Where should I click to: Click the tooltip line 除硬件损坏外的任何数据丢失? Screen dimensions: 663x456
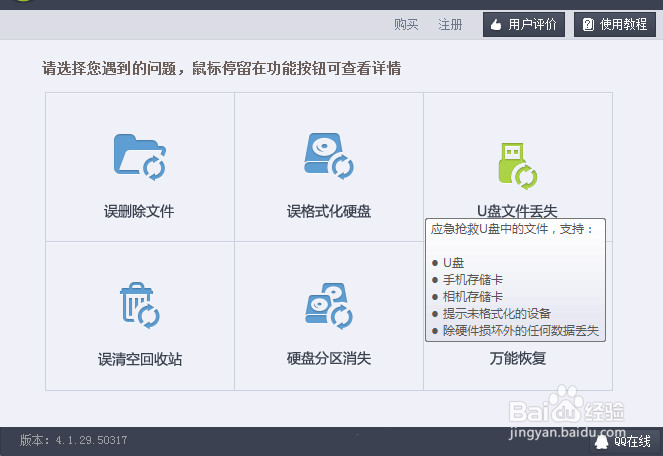521,330
